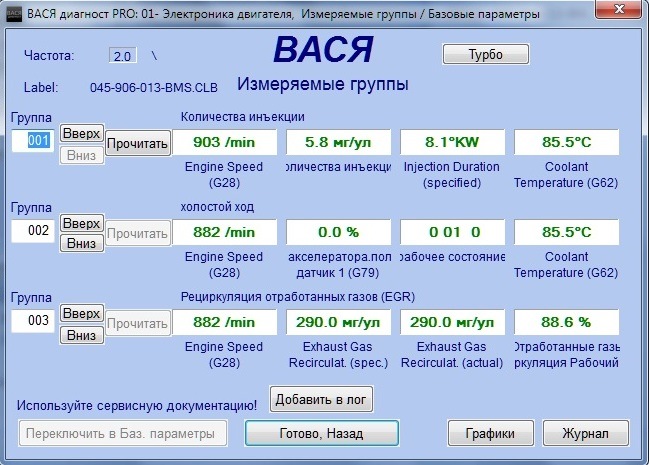Open the Журнал
The height and width of the screenshot is (465, 649).
click(586, 433)
